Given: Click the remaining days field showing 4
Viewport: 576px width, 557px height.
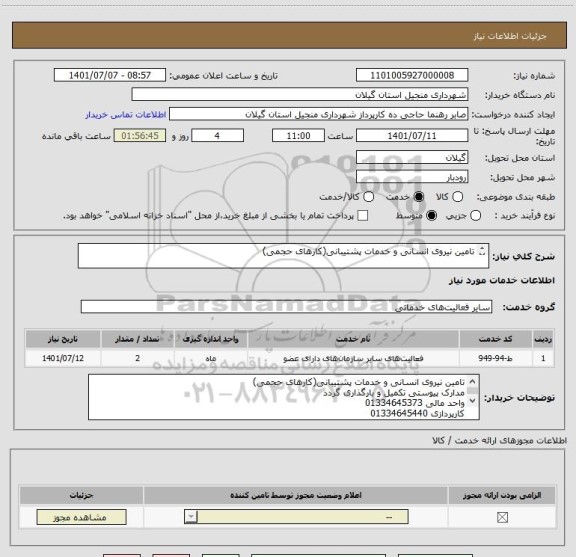Looking at the screenshot, I should pos(217,136).
